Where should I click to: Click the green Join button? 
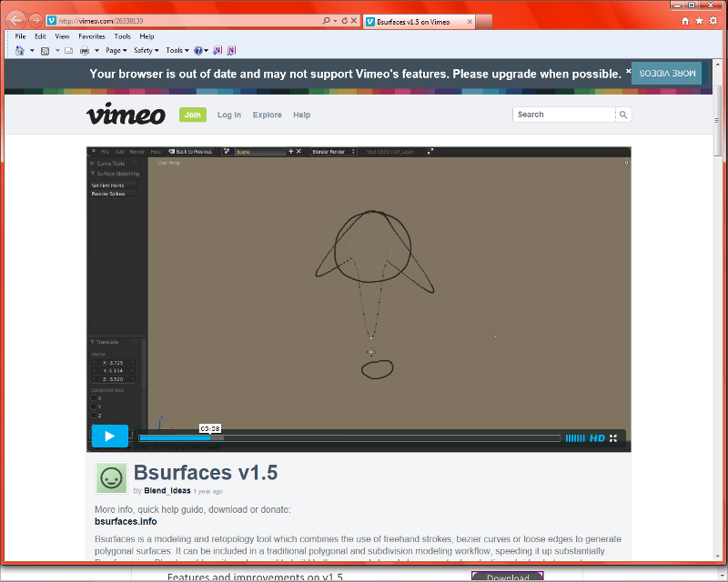(193, 115)
